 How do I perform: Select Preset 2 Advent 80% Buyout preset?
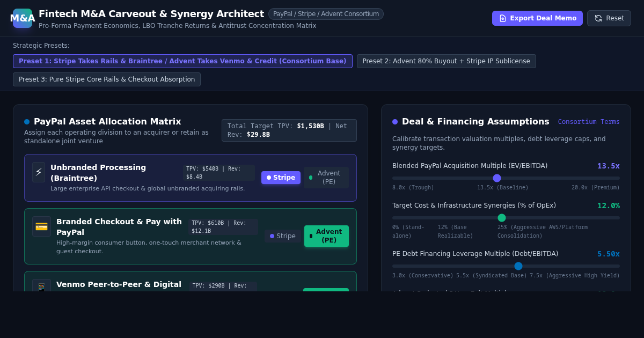click(x=446, y=61)
